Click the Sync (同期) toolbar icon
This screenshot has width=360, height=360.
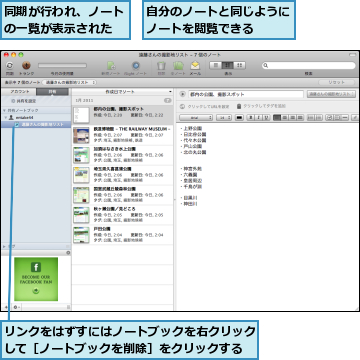pyautogui.click(x=10, y=66)
